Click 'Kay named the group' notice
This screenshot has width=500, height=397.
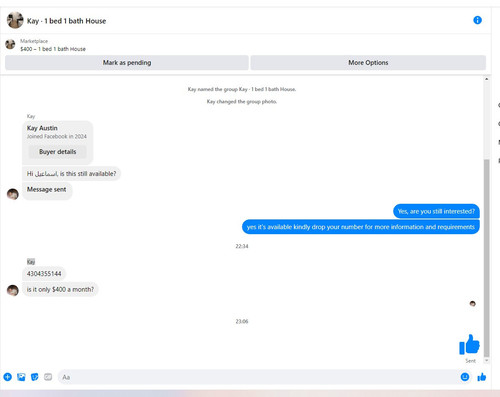[242, 89]
